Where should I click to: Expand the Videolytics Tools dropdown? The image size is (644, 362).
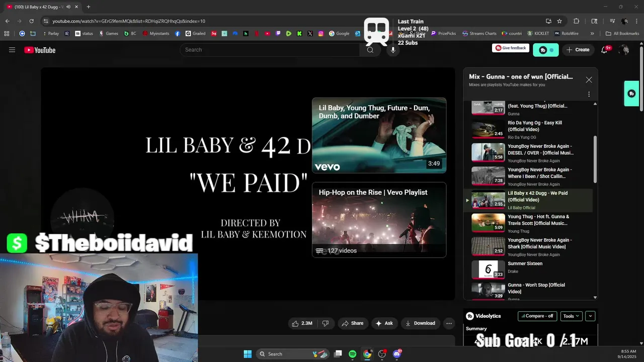571,316
